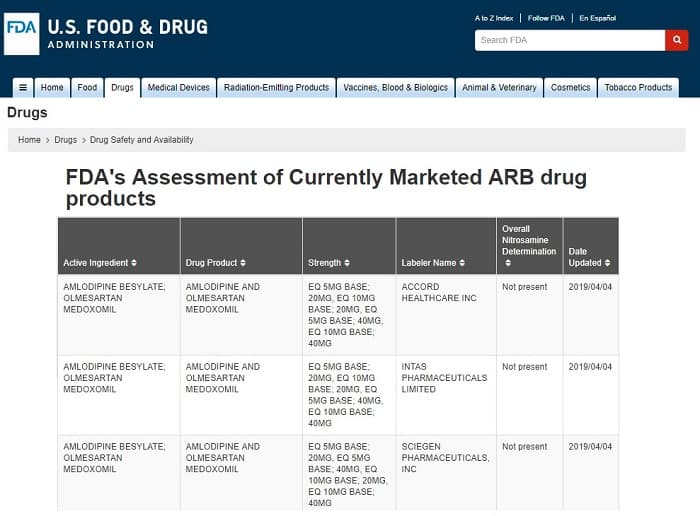This screenshot has width=700, height=516.
Task: Click date 2019/04/04 in Accord row
Action: tap(590, 287)
